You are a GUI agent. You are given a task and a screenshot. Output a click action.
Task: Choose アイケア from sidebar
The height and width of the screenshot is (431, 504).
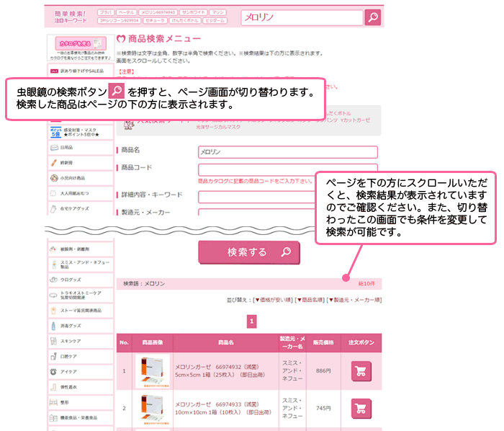click(68, 371)
